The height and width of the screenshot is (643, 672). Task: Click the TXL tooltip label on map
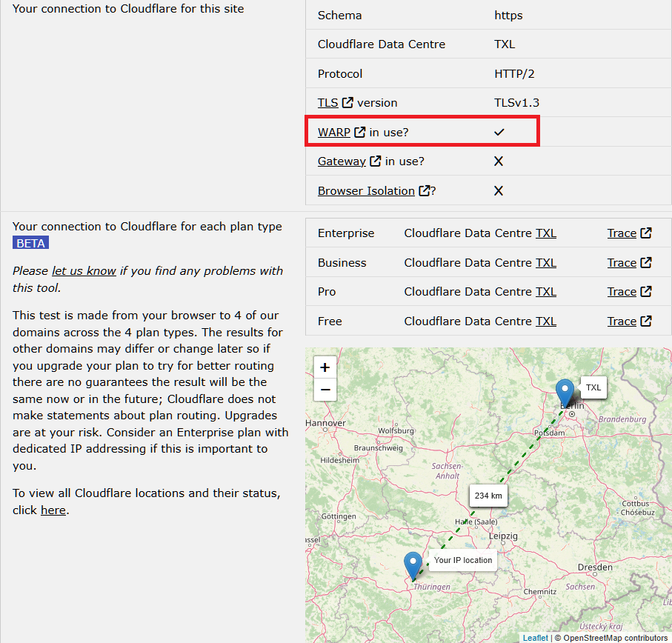pos(593,387)
